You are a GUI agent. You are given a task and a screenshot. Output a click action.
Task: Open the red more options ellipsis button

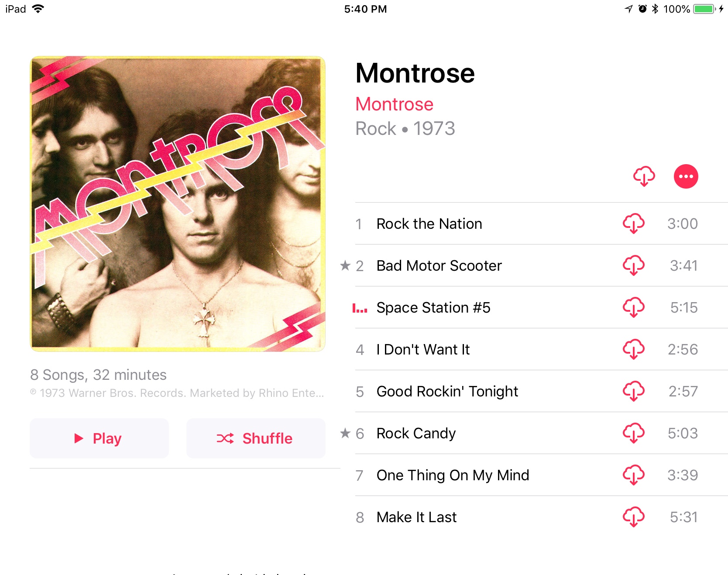pos(686,176)
